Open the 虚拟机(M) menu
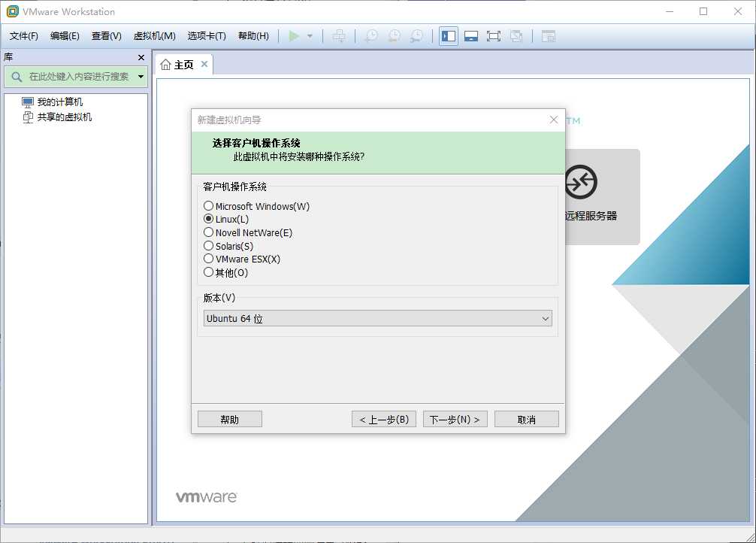This screenshot has height=543, width=756. [x=154, y=36]
